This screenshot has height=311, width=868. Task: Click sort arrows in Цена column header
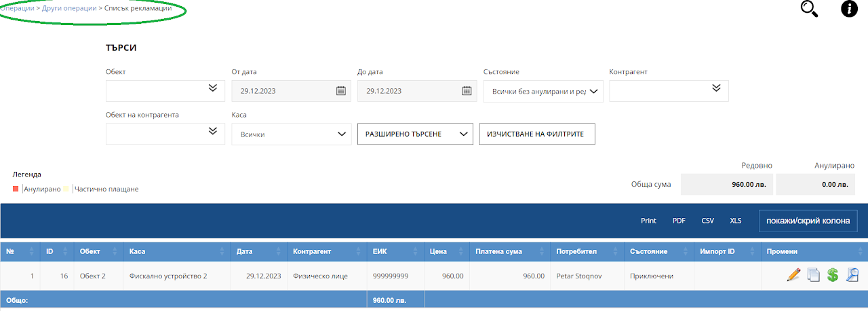click(x=461, y=251)
